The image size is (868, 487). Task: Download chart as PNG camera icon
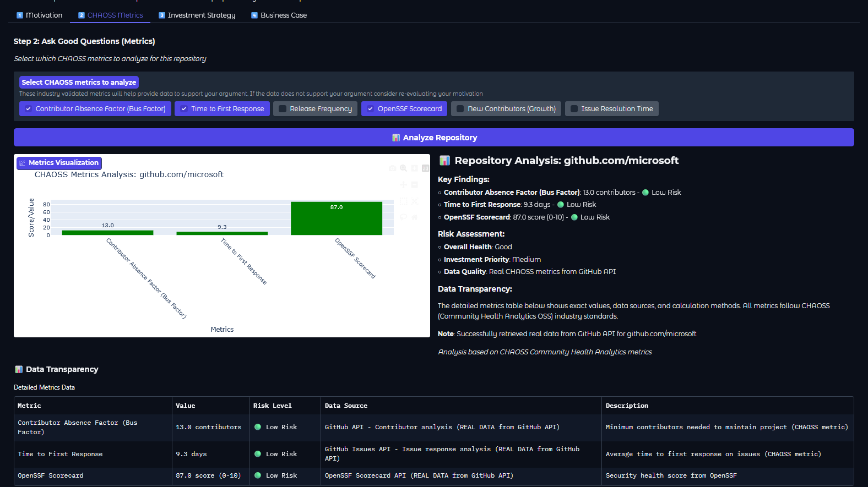(x=393, y=168)
